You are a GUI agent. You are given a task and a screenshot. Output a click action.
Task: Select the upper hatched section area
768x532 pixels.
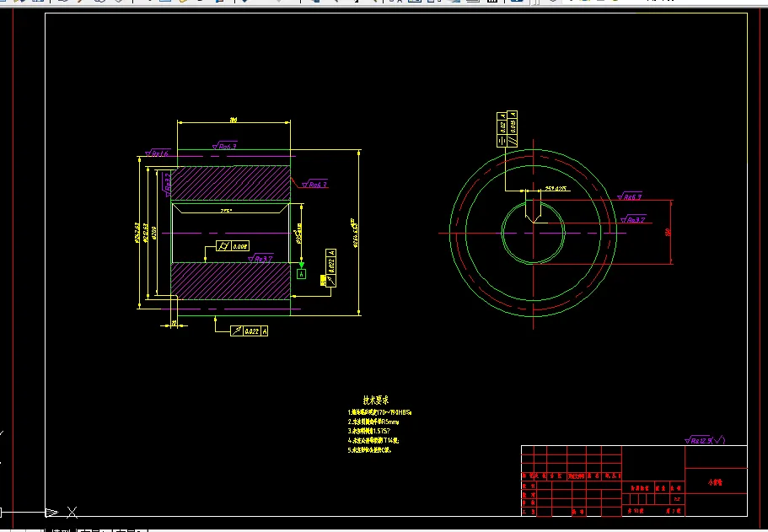tap(230, 183)
